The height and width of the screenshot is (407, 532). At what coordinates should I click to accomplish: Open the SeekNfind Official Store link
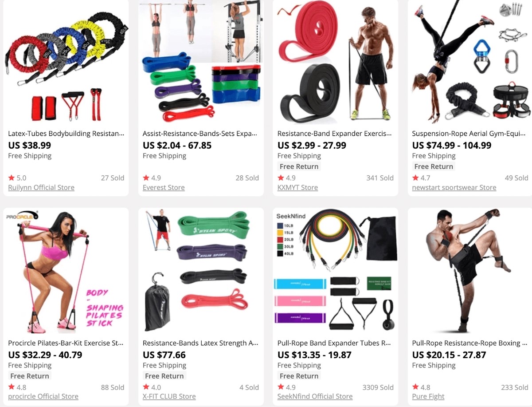click(315, 396)
